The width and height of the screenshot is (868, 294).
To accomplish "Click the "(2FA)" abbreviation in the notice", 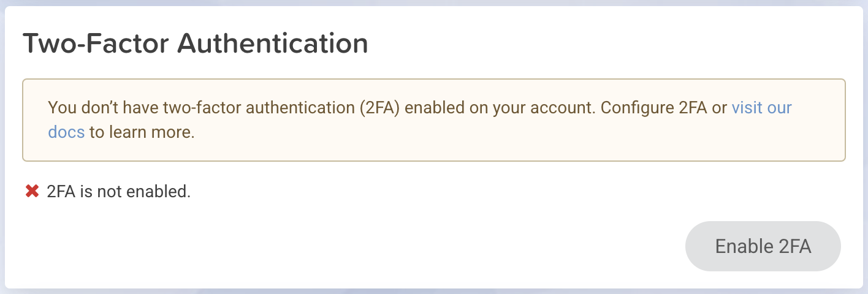I will (378, 108).
